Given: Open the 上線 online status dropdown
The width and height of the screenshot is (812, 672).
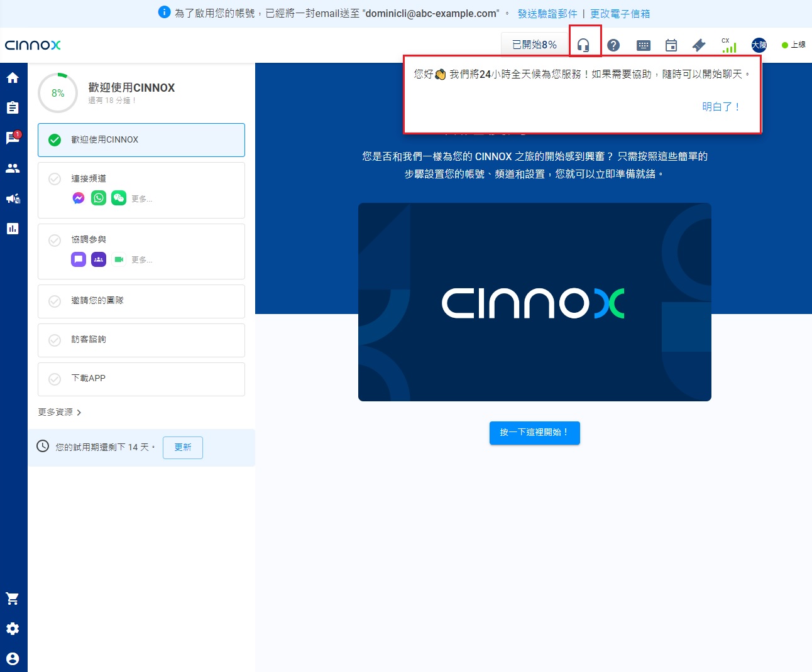Looking at the screenshot, I should click(x=794, y=45).
